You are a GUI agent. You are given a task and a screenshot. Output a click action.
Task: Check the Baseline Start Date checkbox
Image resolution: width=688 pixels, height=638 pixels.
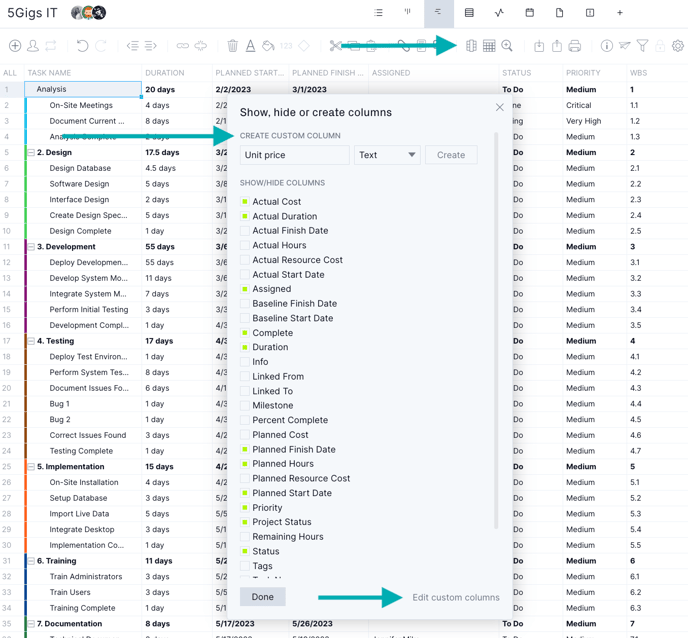pos(245,318)
